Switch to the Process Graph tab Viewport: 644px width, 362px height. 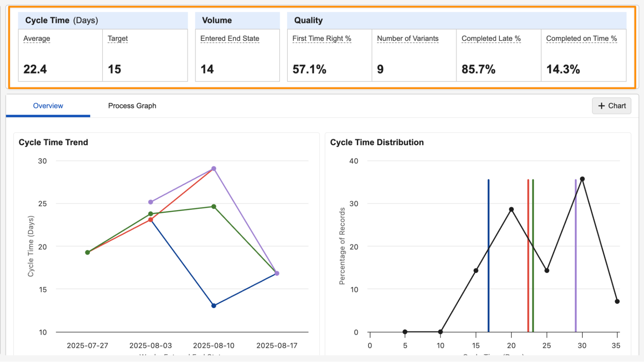pos(132,106)
